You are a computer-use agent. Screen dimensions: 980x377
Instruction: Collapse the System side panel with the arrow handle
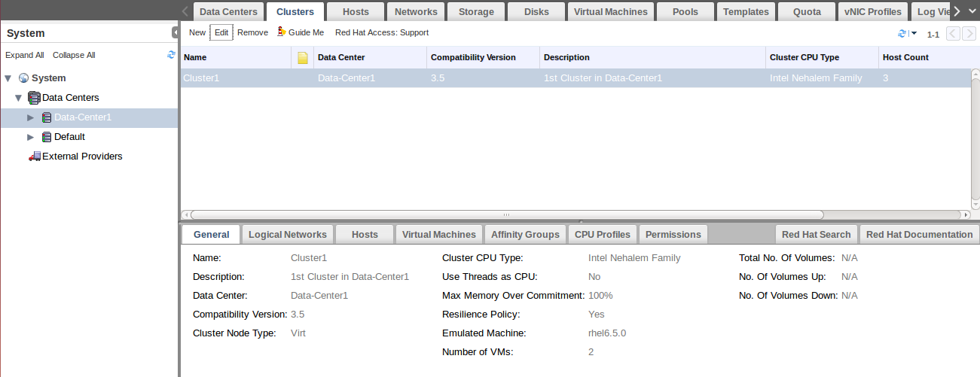[176, 32]
